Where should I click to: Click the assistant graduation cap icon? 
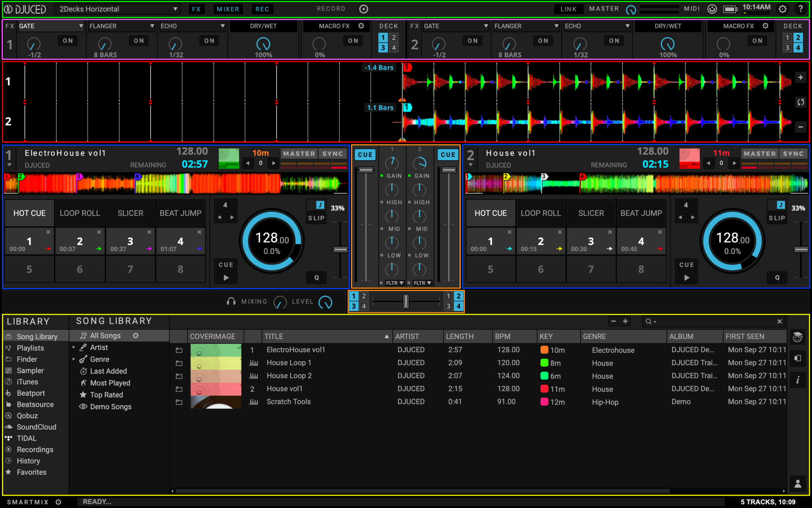(x=797, y=337)
